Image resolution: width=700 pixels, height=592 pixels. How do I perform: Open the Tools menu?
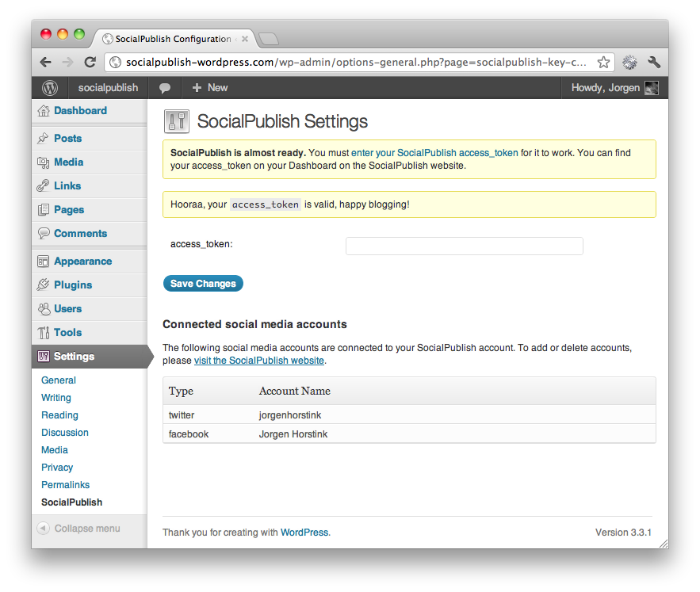point(68,333)
